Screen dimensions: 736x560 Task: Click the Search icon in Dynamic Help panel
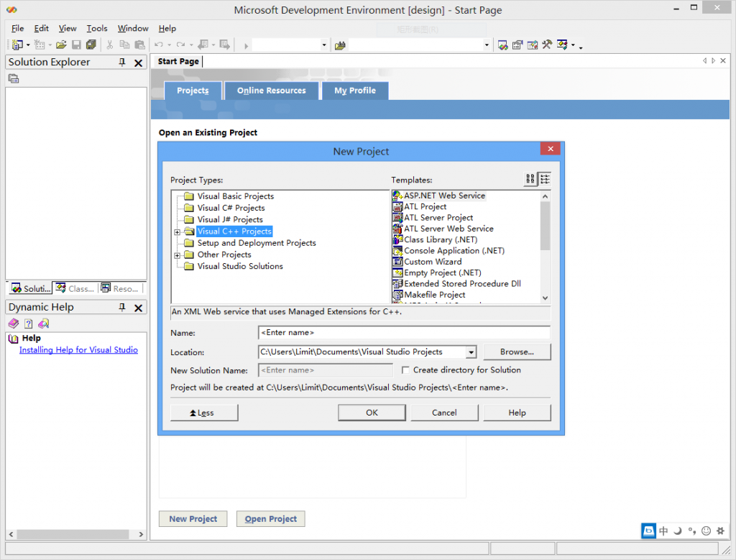pyautogui.click(x=44, y=323)
